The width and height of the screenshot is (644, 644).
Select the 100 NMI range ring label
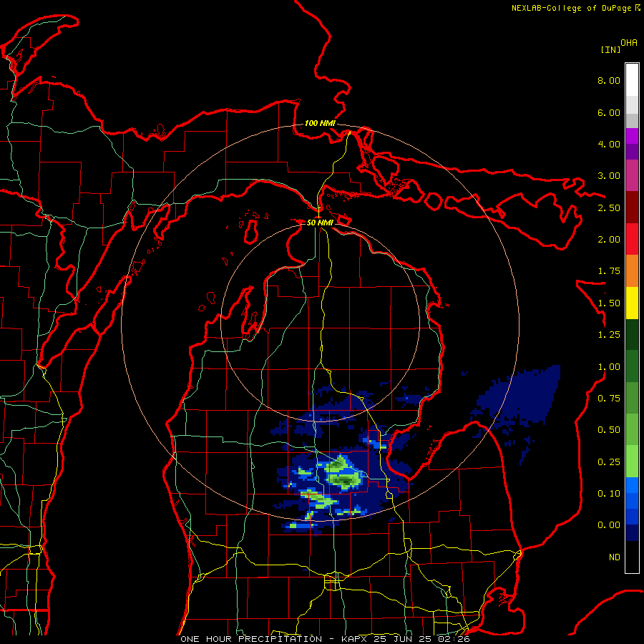320,123
